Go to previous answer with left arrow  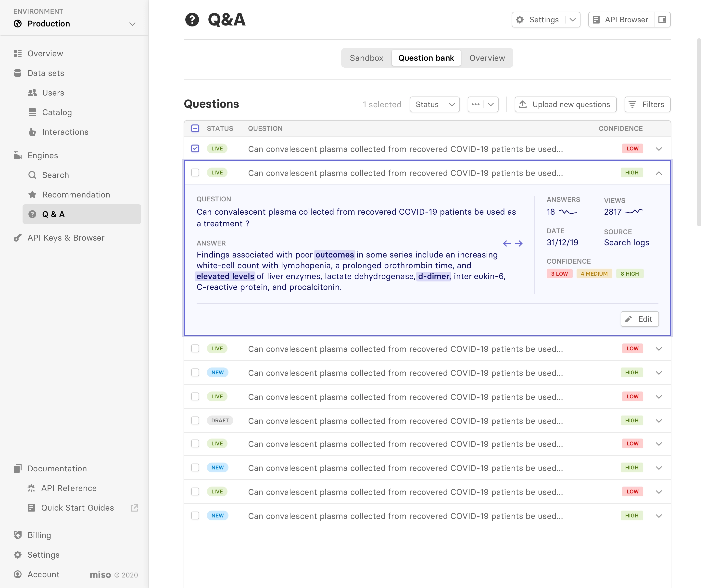pos(507,243)
